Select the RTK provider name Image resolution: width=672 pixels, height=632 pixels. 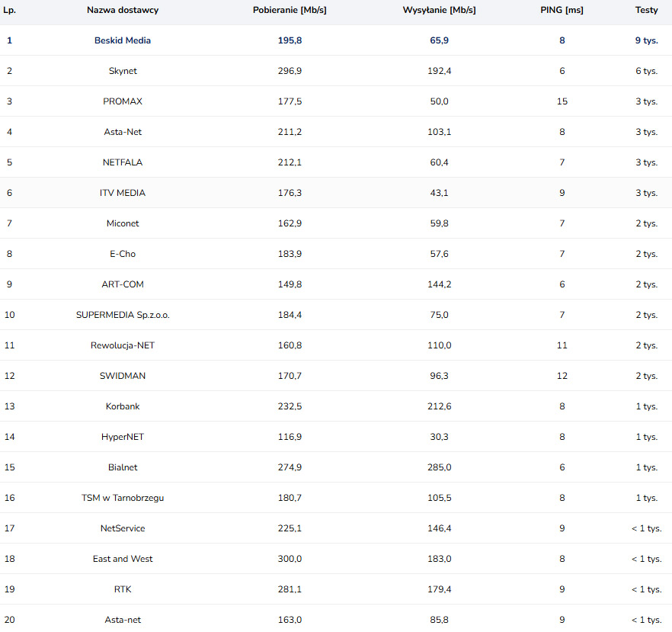[x=123, y=589]
